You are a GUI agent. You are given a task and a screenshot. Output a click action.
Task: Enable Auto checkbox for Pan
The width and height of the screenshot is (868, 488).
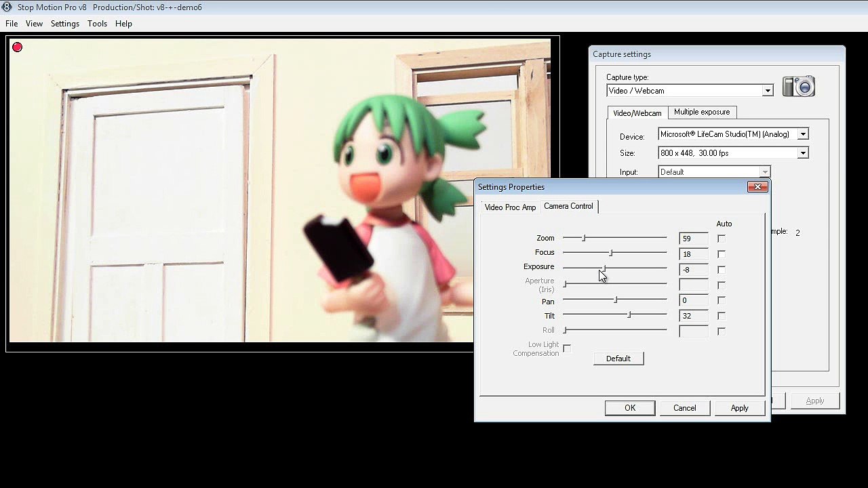coord(721,300)
